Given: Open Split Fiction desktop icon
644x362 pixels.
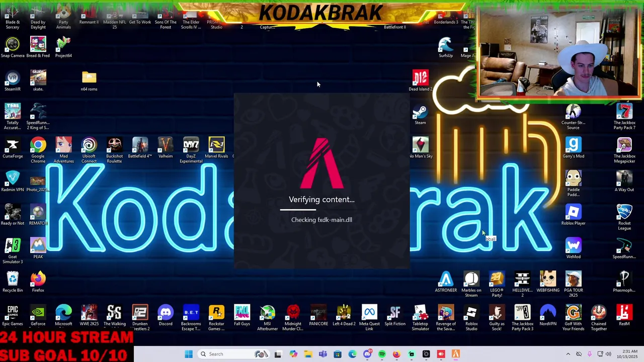Looking at the screenshot, I should pyautogui.click(x=395, y=315).
